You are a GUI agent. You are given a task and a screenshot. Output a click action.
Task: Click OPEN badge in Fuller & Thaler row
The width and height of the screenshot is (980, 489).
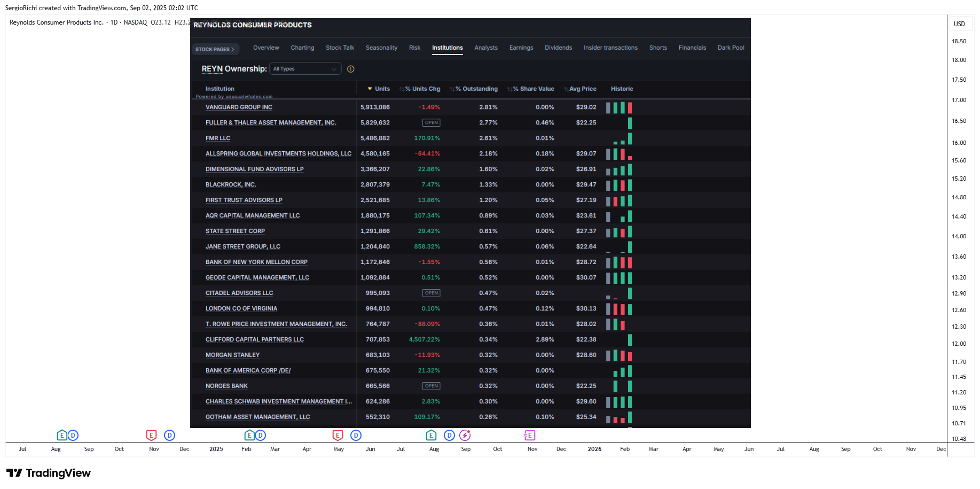(432, 123)
